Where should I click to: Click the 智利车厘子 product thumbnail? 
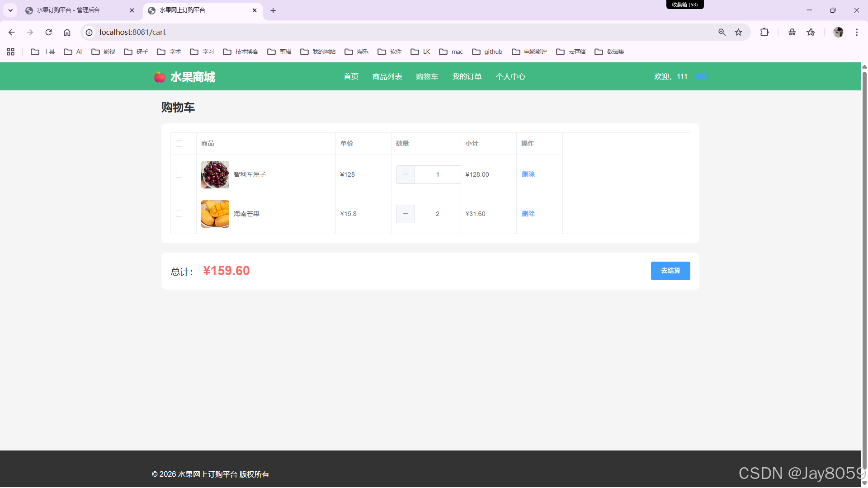215,174
